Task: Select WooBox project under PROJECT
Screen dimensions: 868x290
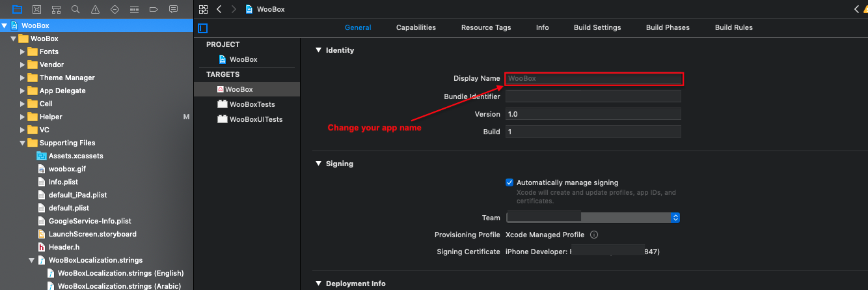Action: tap(243, 59)
